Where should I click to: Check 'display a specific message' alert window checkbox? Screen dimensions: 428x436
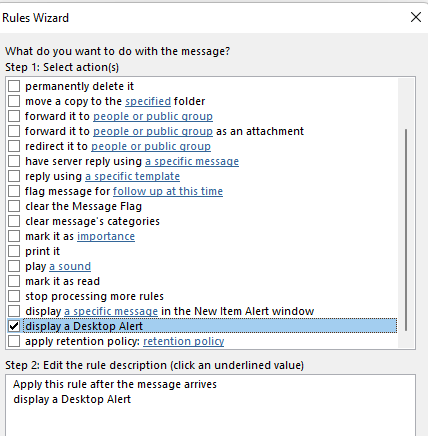coord(14,311)
